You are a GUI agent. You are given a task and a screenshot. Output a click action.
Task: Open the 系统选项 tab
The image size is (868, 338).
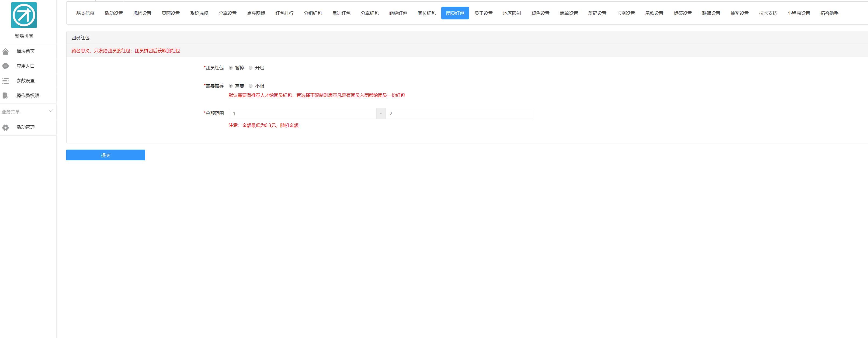[x=199, y=13]
